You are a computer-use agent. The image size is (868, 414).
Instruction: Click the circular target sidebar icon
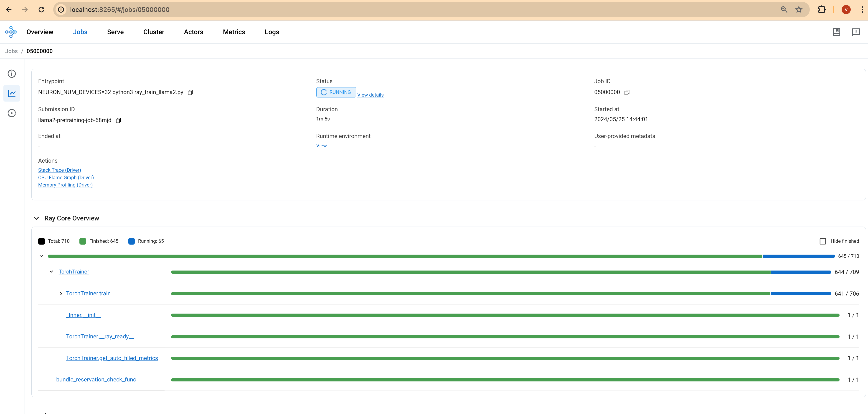pos(12,113)
